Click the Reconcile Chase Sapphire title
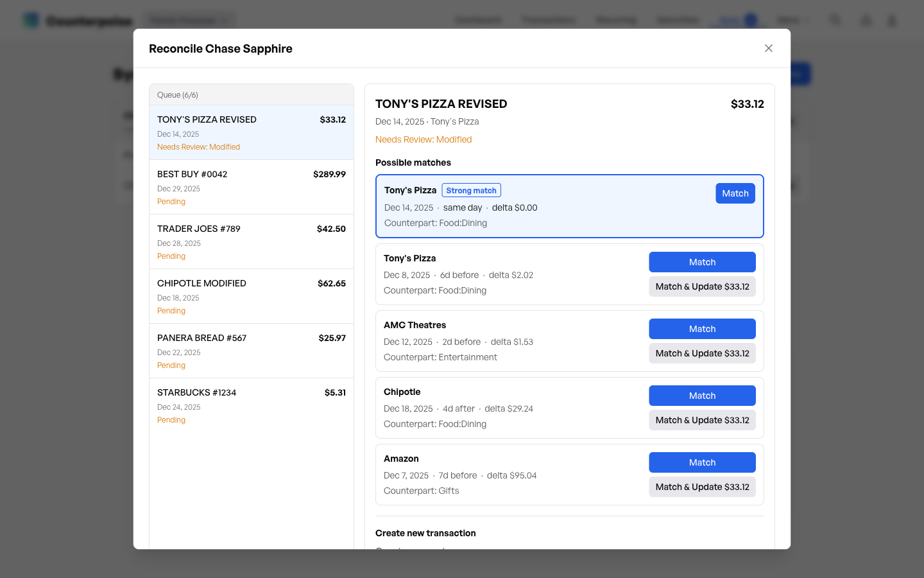The height and width of the screenshot is (578, 924). click(221, 49)
